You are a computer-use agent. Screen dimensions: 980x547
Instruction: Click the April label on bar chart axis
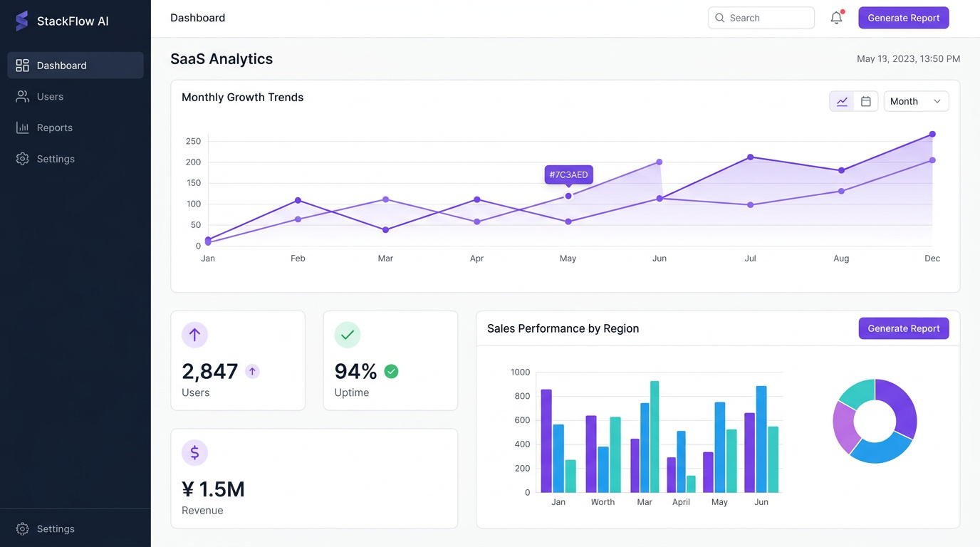coord(682,502)
